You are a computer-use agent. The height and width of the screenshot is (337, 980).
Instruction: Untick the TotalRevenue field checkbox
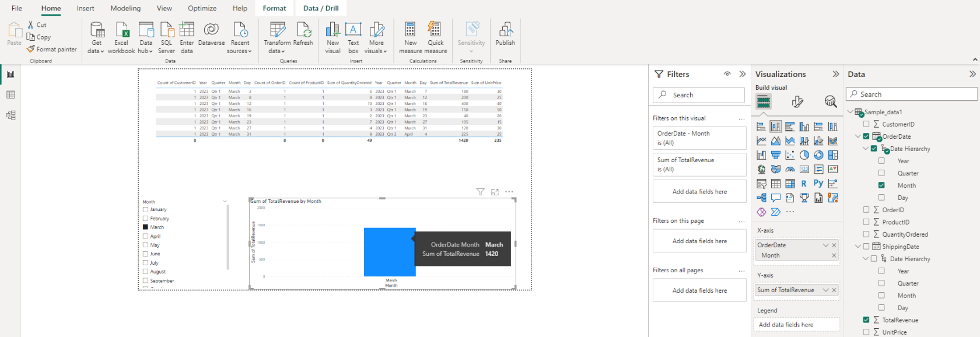pos(866,320)
